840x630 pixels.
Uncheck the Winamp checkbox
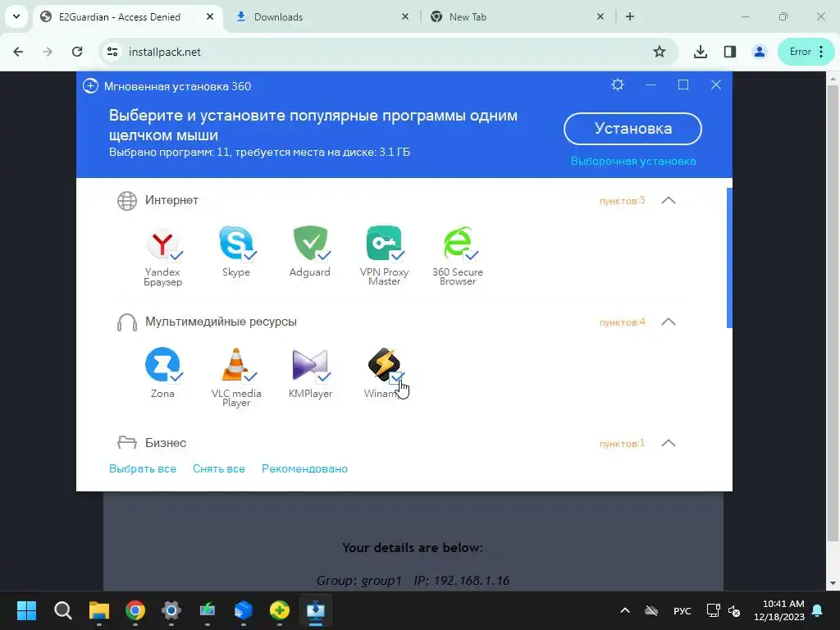396,377
